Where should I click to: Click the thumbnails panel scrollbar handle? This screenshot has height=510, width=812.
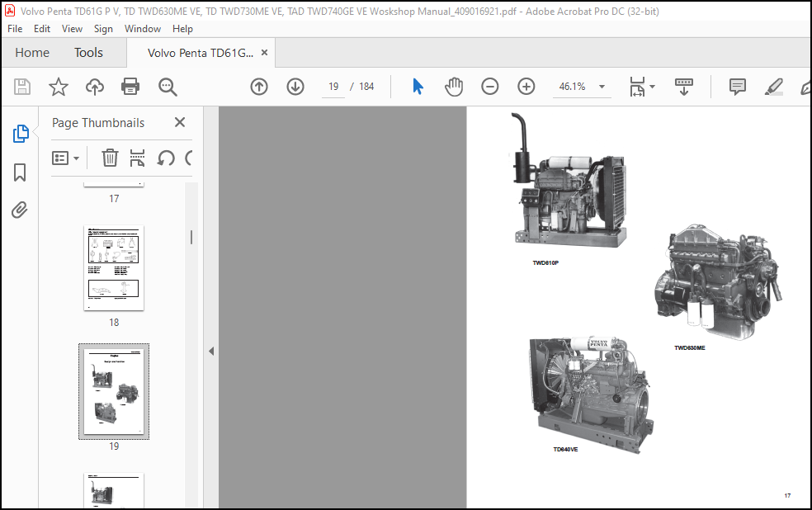pos(191,237)
